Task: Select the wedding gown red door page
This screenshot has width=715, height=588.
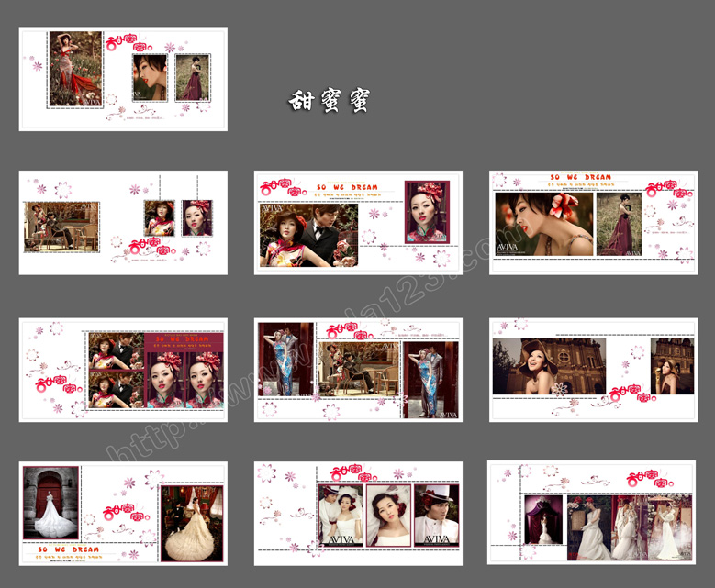Action: (123, 514)
